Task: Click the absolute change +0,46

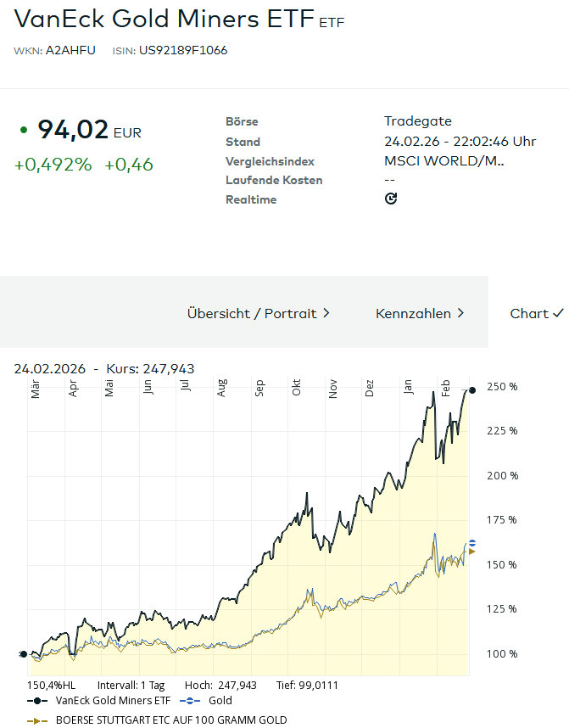Action: (x=129, y=165)
